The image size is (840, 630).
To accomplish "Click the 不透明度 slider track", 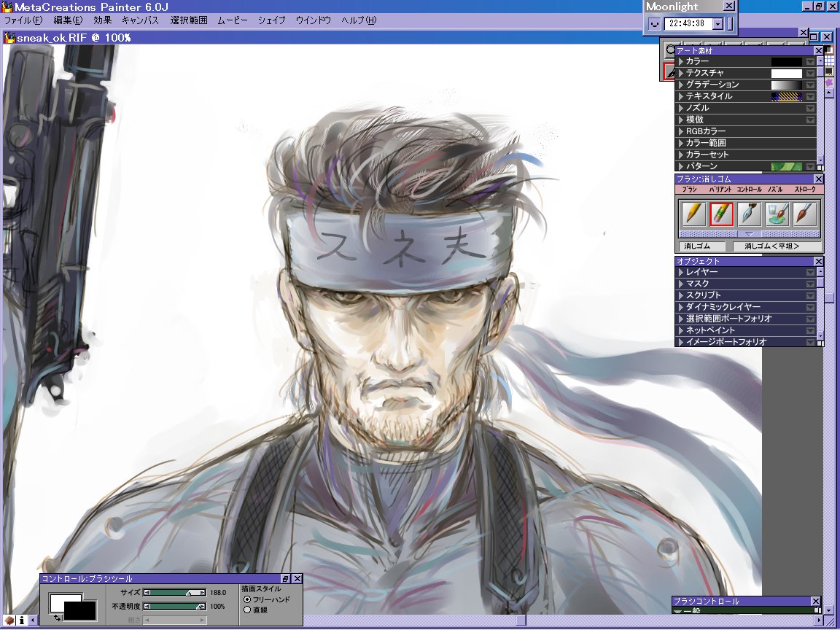I will tap(175, 607).
